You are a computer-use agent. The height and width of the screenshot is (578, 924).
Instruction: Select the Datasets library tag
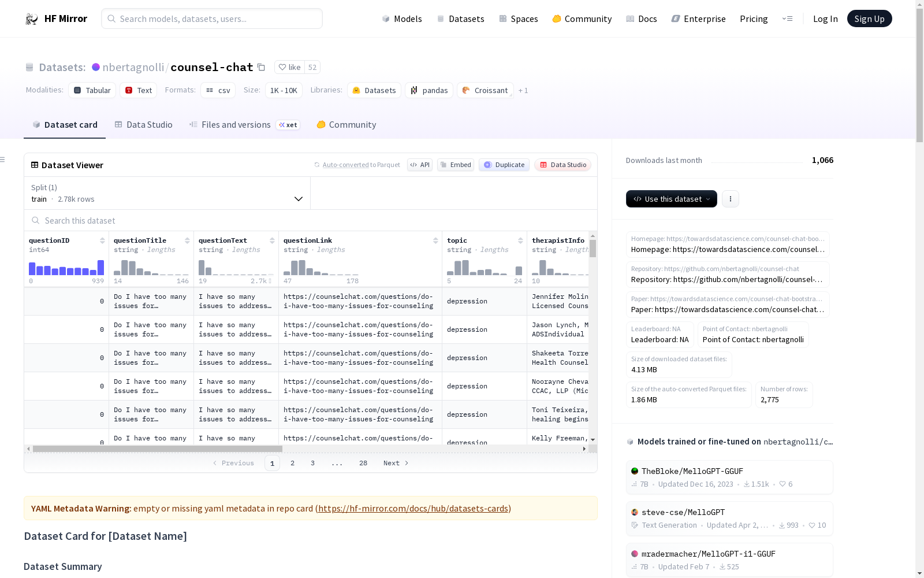pos(374,90)
